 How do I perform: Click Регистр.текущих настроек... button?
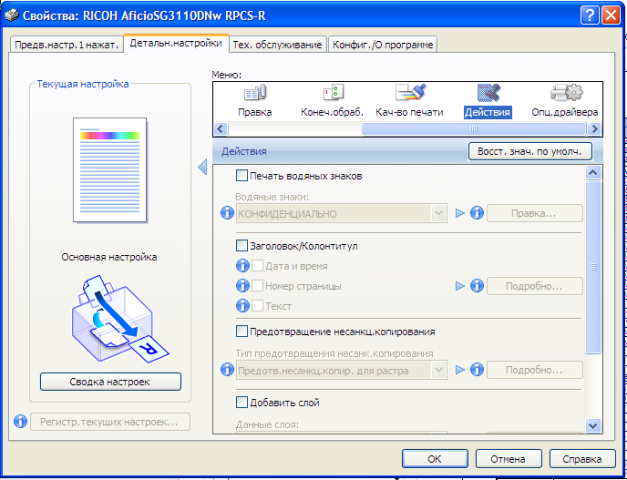110,422
